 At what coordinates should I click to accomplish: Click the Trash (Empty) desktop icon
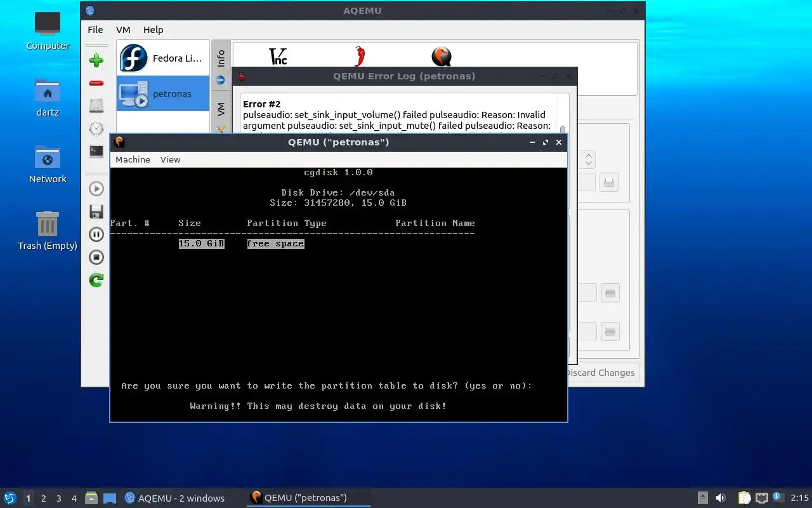tap(48, 231)
